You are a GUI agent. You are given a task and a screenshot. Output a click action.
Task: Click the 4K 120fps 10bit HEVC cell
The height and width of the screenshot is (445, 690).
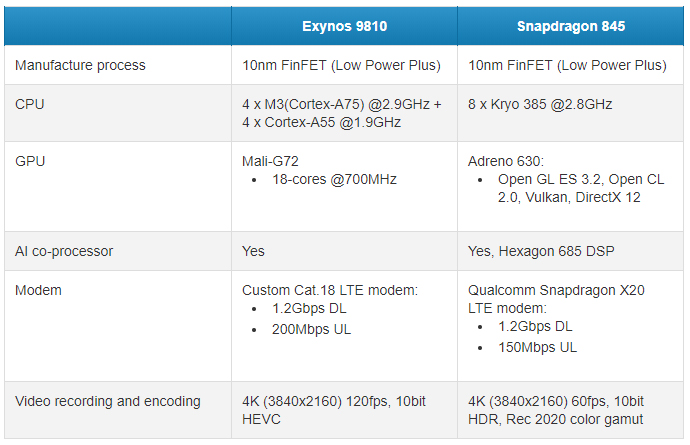tap(335, 410)
